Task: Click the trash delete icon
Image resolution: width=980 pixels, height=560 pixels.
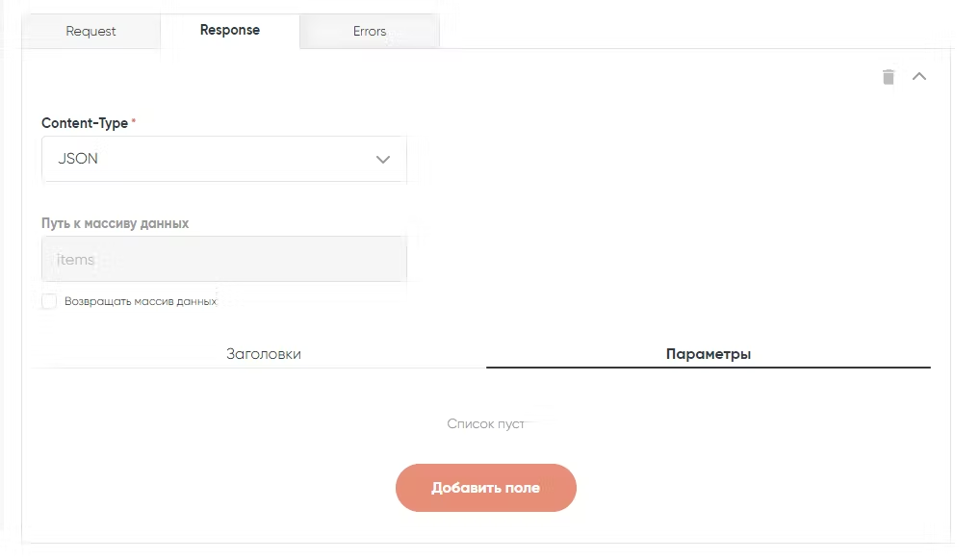Action: [x=889, y=77]
